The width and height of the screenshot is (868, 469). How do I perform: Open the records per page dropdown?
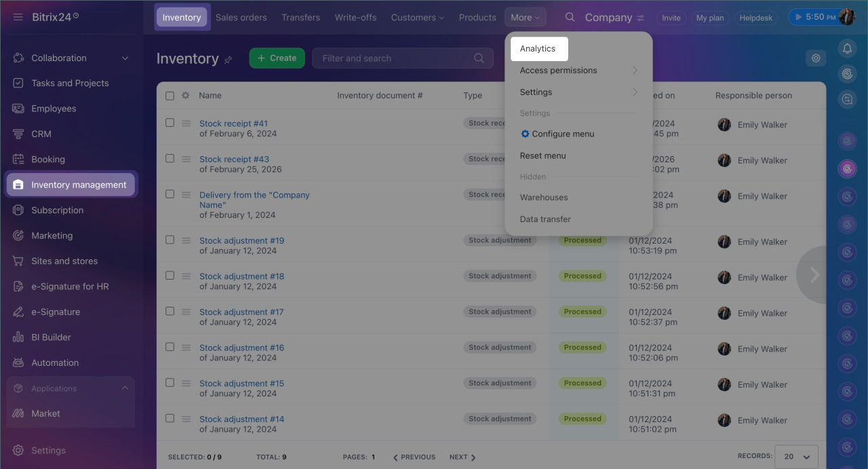coord(796,457)
